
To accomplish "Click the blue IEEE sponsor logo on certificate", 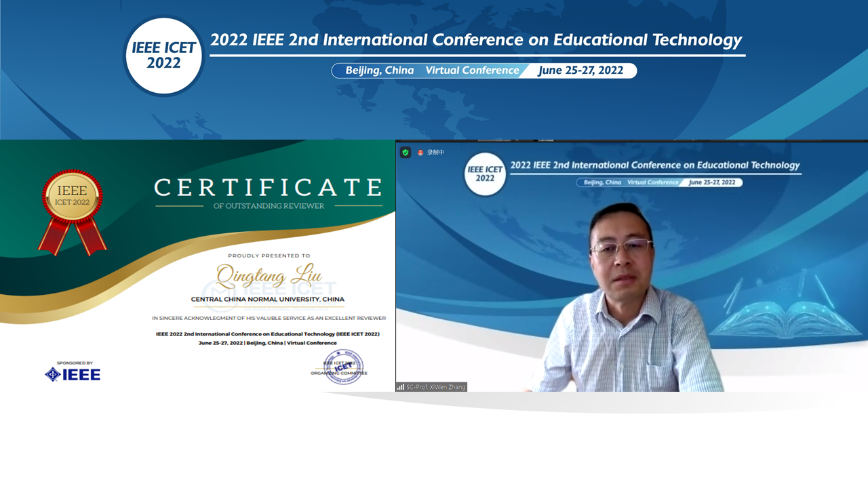I will pos(73,374).
